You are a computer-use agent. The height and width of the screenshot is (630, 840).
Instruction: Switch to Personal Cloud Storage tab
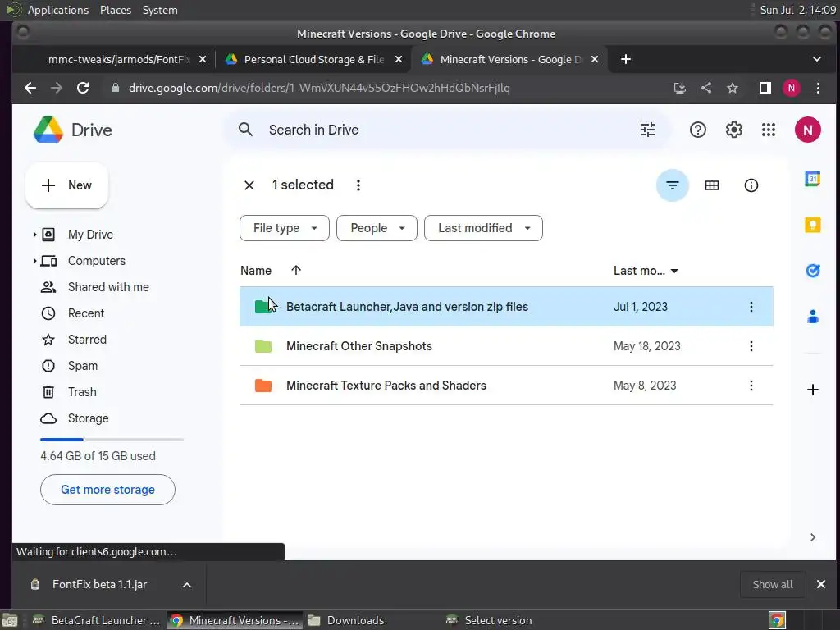313,59
